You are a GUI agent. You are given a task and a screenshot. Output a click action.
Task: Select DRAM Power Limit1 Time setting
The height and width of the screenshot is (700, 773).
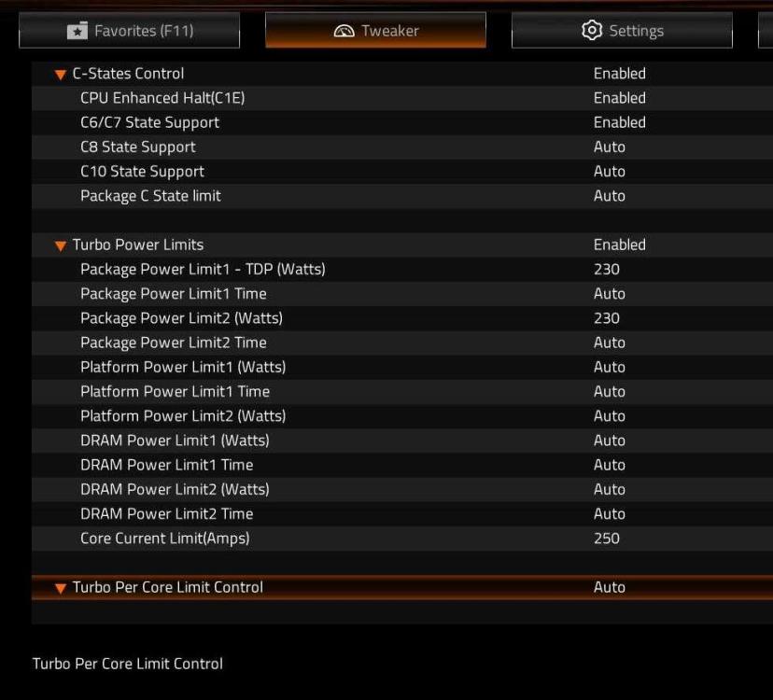pos(166,465)
